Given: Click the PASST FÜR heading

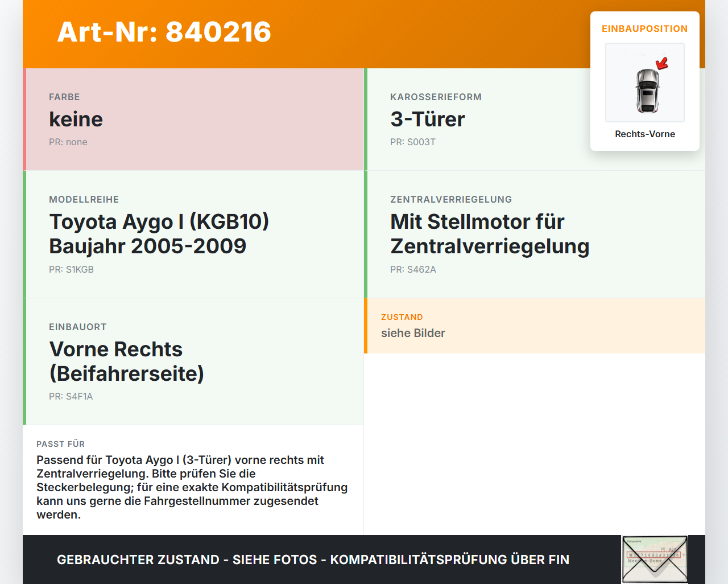Looking at the screenshot, I should point(61,444).
